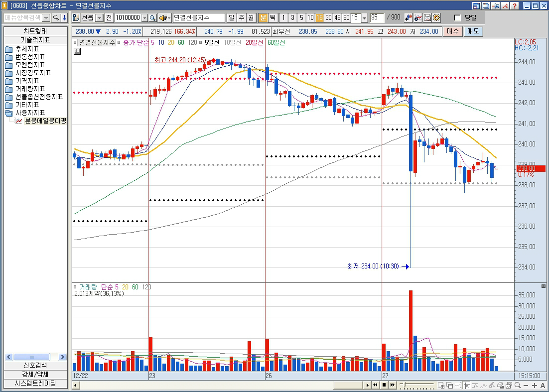Viewport: 549px width, 392px height.
Task: Click the stop playback button below chart
Action: (x=384, y=385)
